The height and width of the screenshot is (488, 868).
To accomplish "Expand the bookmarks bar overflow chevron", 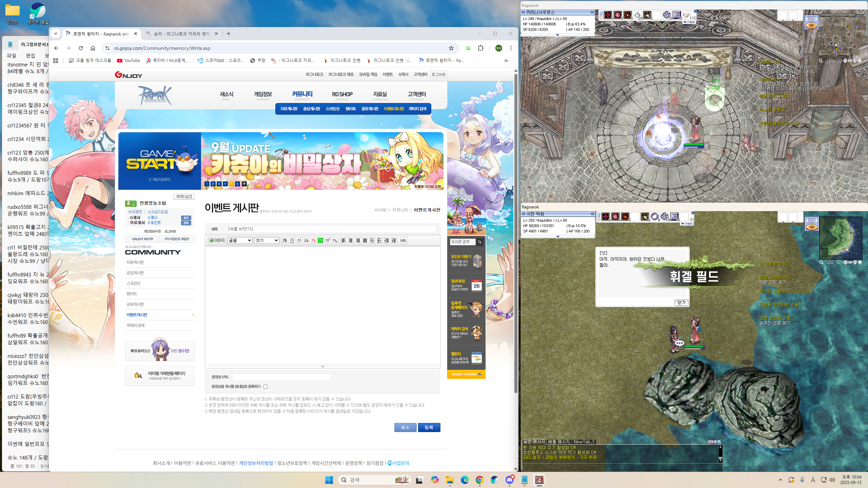I will click(506, 61).
